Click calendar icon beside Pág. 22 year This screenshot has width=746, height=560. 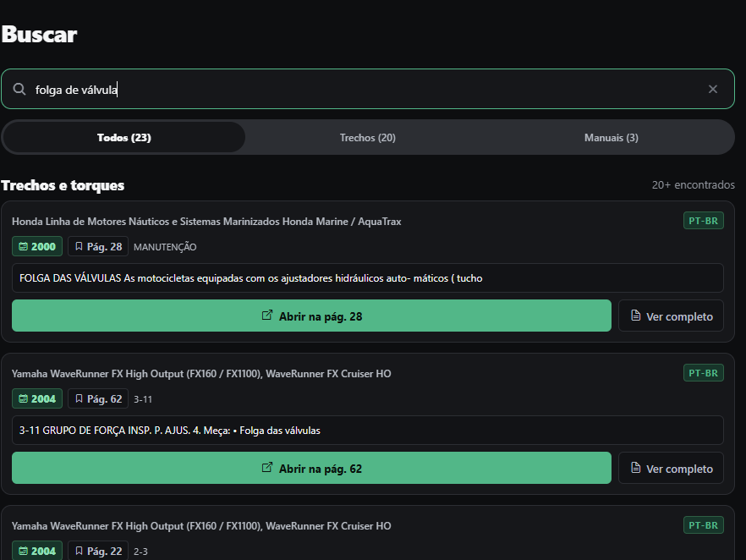24,551
